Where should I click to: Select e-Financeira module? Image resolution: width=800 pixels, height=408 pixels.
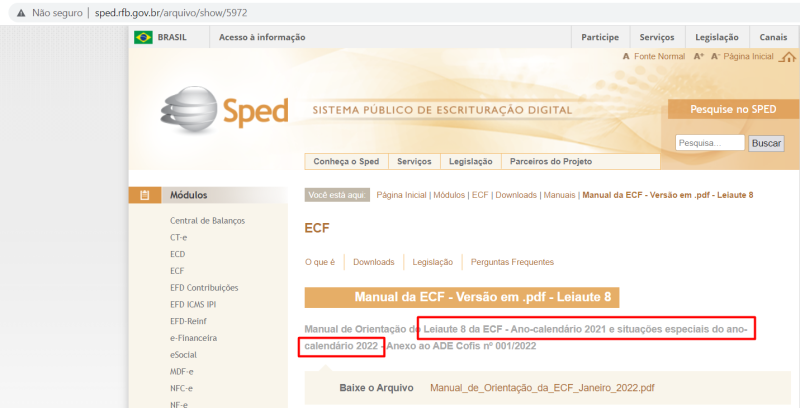coord(193,338)
